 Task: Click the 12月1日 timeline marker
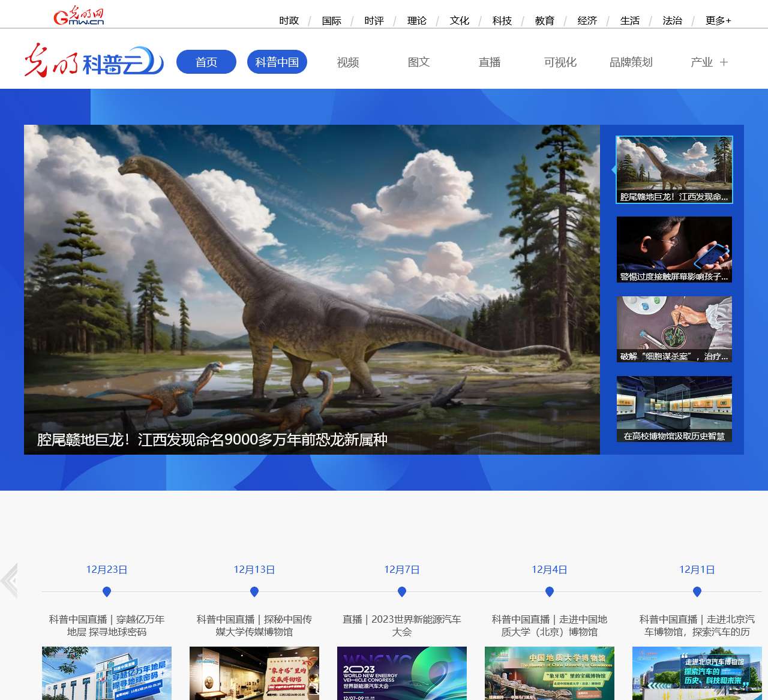coord(697,592)
